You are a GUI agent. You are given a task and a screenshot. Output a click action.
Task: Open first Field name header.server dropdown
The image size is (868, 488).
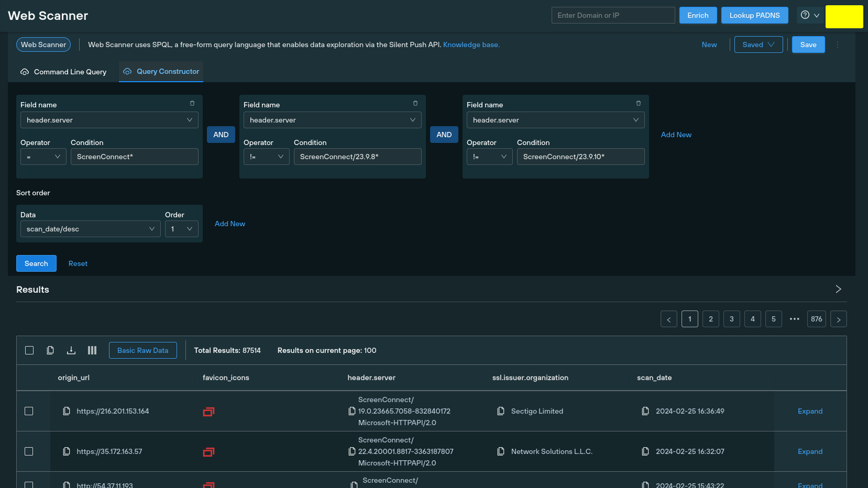click(109, 120)
